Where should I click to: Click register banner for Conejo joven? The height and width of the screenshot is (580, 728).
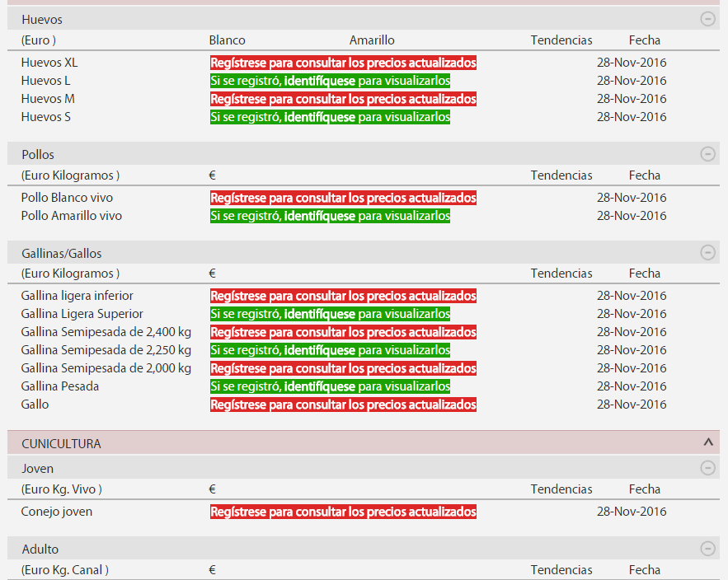point(343,512)
